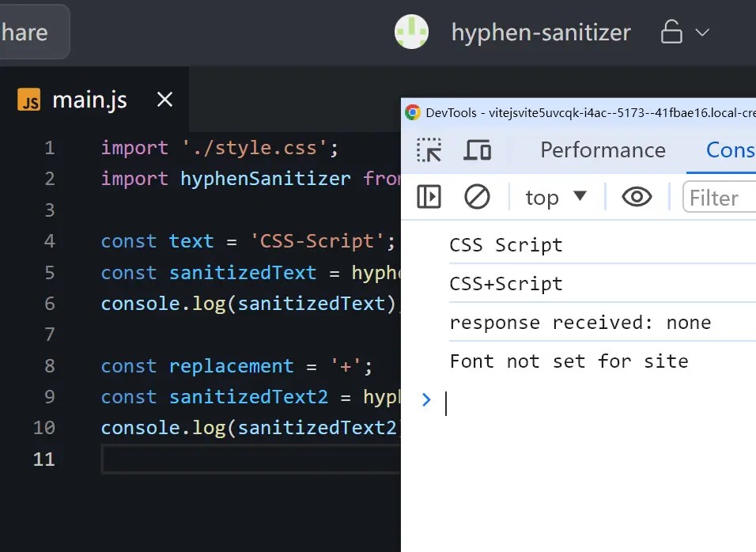The width and height of the screenshot is (756, 552).
Task: Click the hyphenSanitizer import identifier
Action: pyautogui.click(x=265, y=179)
